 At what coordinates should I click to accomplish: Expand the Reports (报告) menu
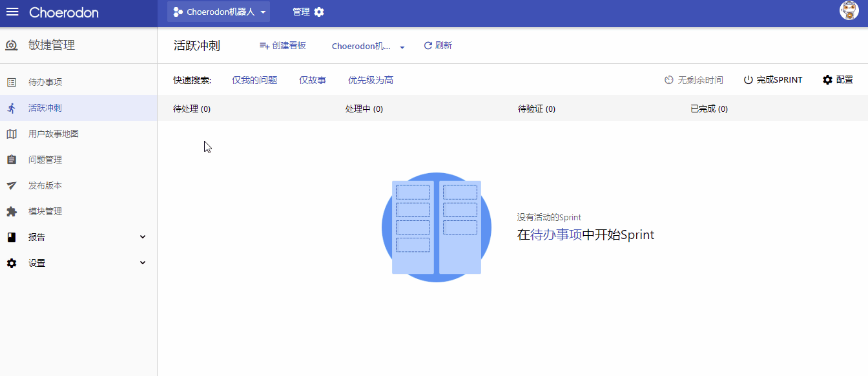click(x=143, y=237)
